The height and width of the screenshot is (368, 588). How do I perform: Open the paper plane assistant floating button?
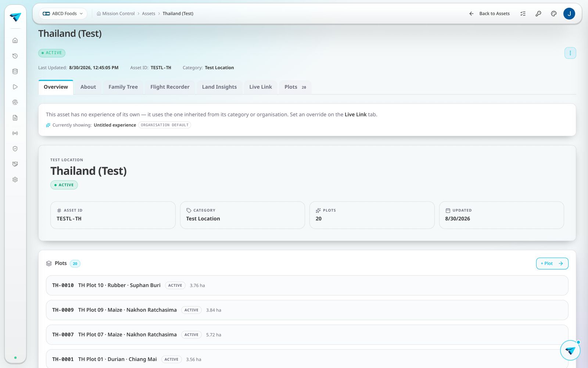coord(570,350)
